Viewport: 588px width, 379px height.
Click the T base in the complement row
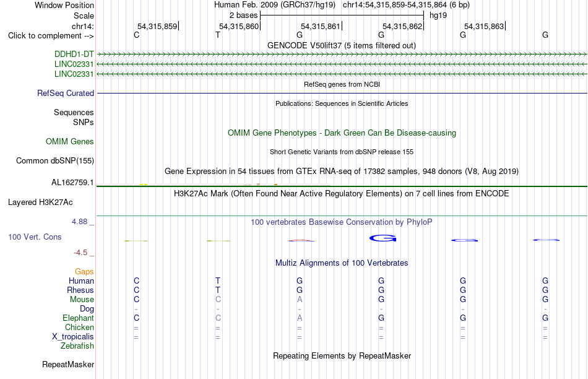pos(218,35)
